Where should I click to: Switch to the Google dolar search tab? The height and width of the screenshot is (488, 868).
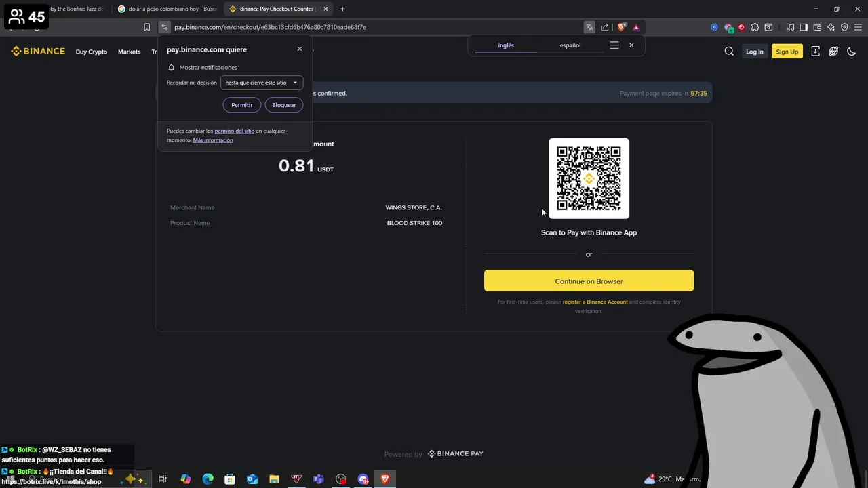pos(167,9)
